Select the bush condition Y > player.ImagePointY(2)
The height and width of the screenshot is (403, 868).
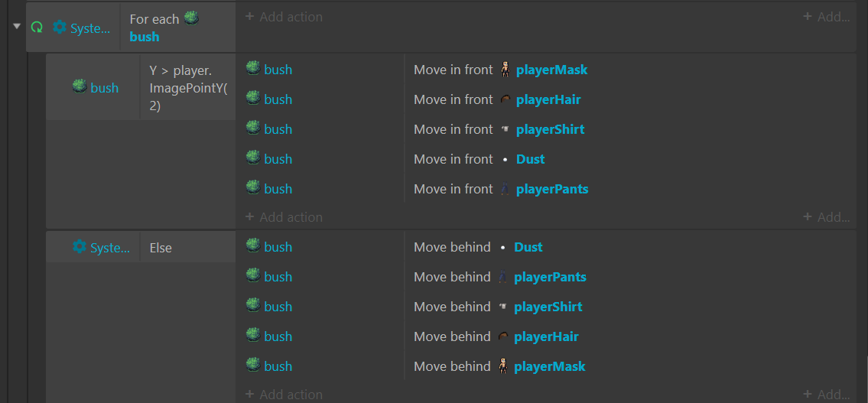(x=188, y=88)
